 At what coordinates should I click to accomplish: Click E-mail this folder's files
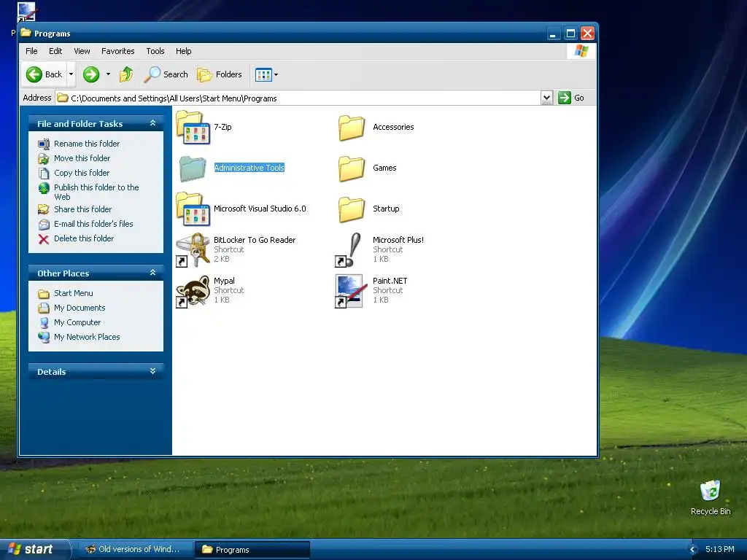93,224
